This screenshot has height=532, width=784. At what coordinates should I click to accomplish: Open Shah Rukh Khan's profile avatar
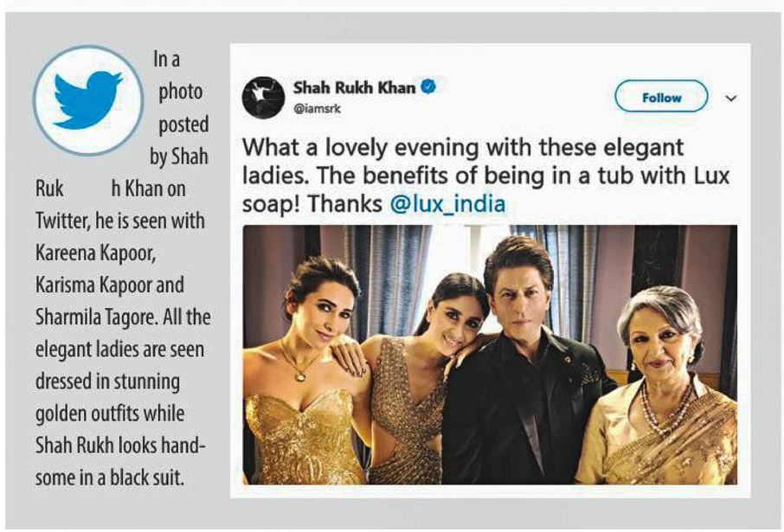coord(264,98)
